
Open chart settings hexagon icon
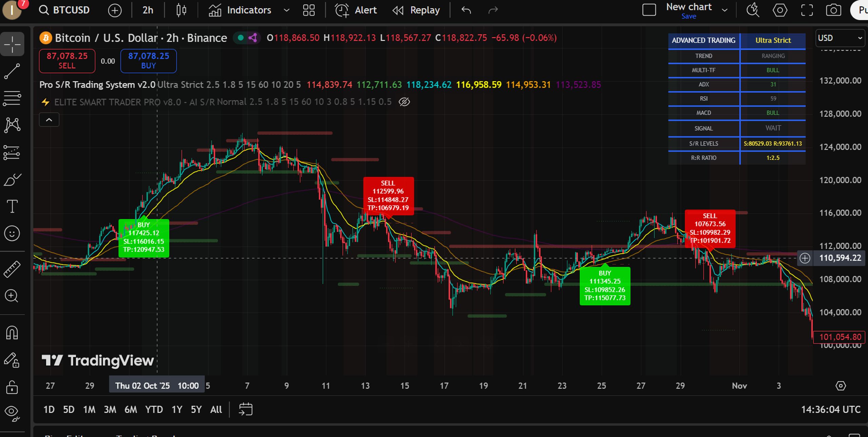[x=780, y=10]
